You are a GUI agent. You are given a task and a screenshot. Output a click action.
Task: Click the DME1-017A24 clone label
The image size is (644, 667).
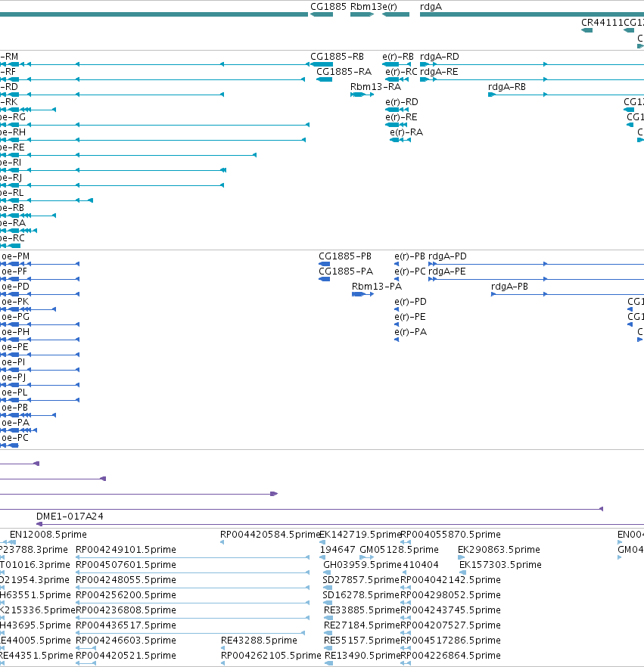point(70,517)
